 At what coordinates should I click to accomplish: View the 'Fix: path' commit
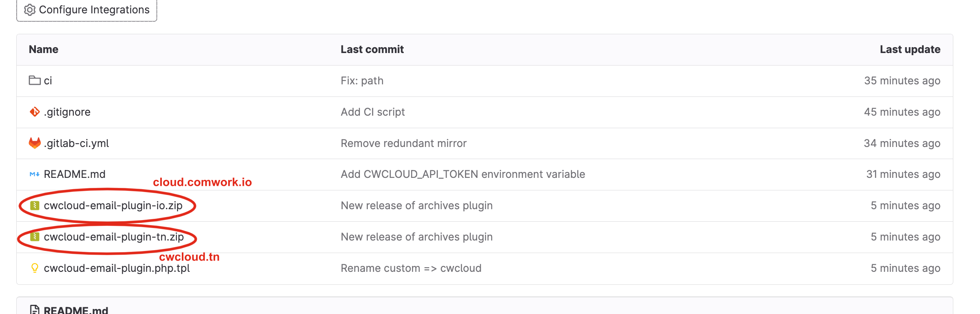click(x=362, y=81)
